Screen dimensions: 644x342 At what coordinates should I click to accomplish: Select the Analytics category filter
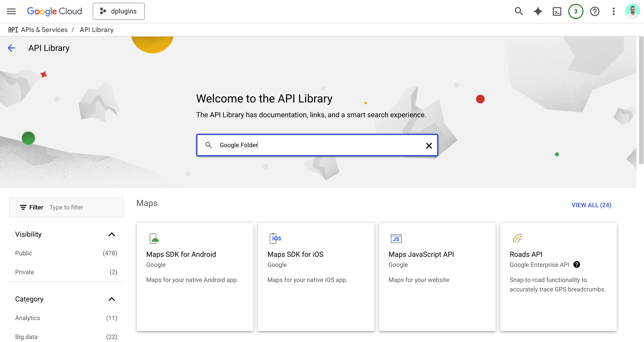[66, 318]
